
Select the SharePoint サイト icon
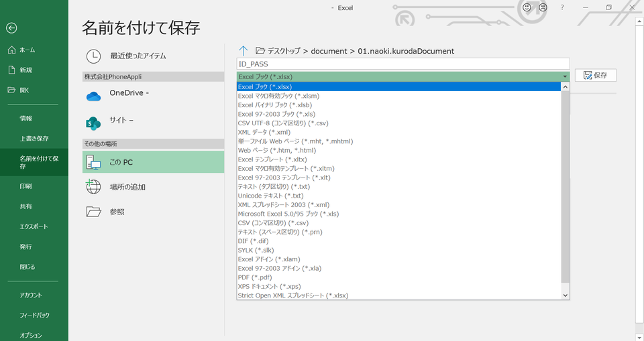(93, 123)
